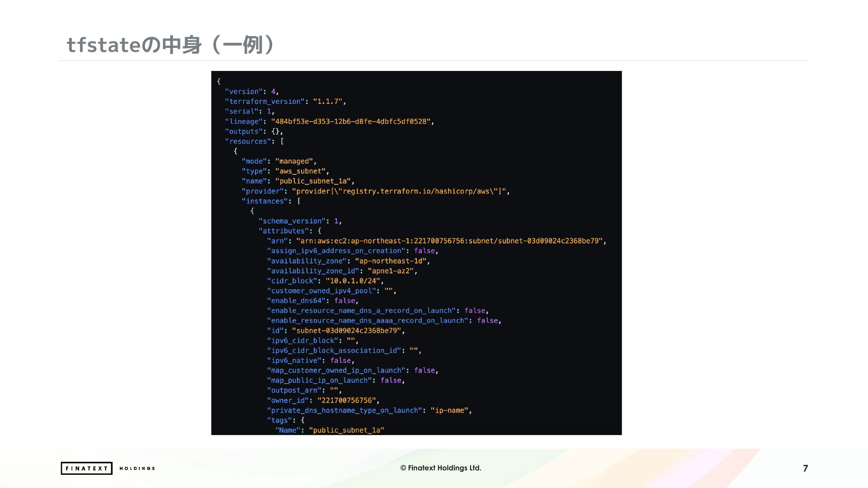Click the "ipv6_cidr_block": "" line
868x488 pixels.
coord(312,340)
